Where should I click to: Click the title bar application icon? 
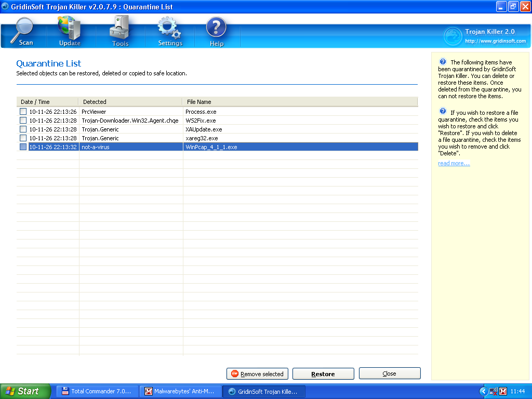5,6
